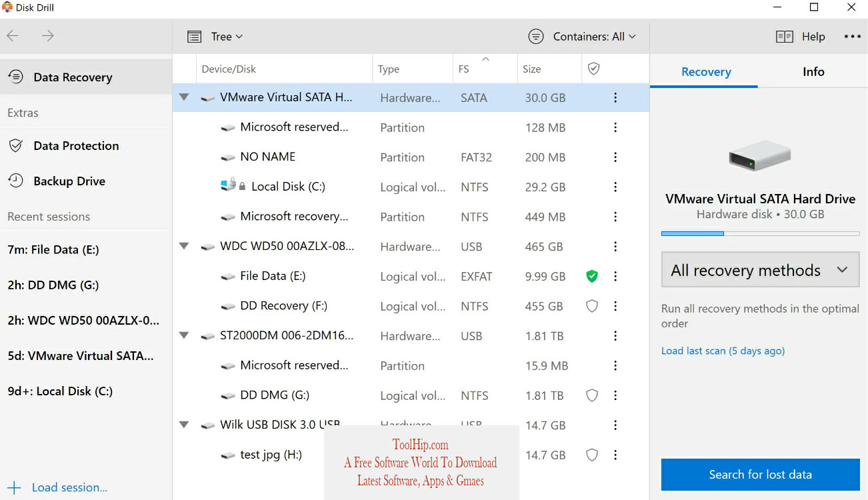
Task: Switch to the Recovery tab
Action: (706, 72)
